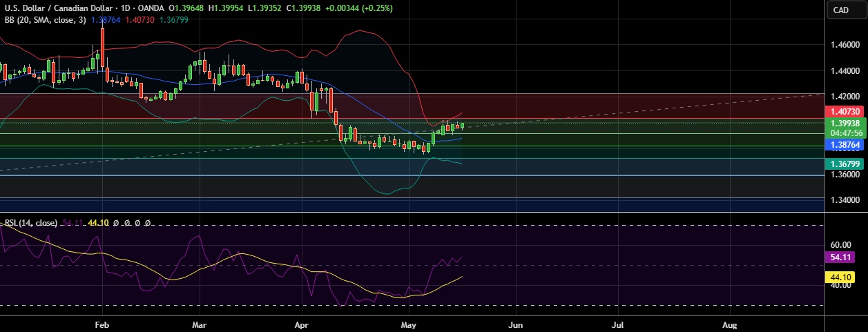
Task: Click the 60.00 RSI scale value
Action: tap(840, 245)
